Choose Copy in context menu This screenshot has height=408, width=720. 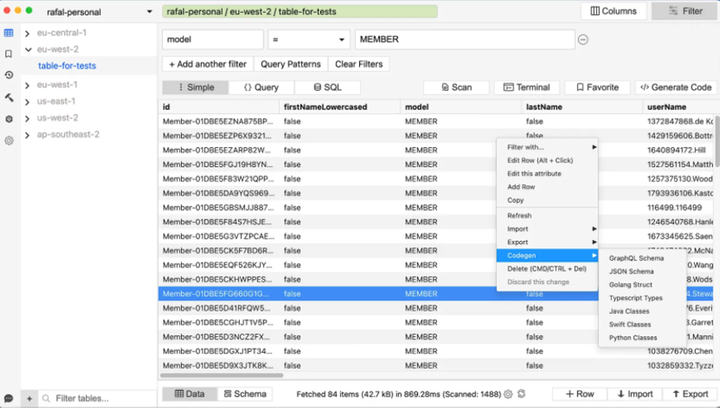(x=547, y=201)
